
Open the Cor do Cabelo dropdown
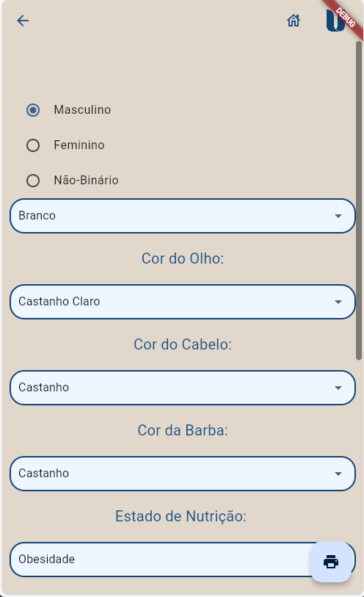(183, 388)
